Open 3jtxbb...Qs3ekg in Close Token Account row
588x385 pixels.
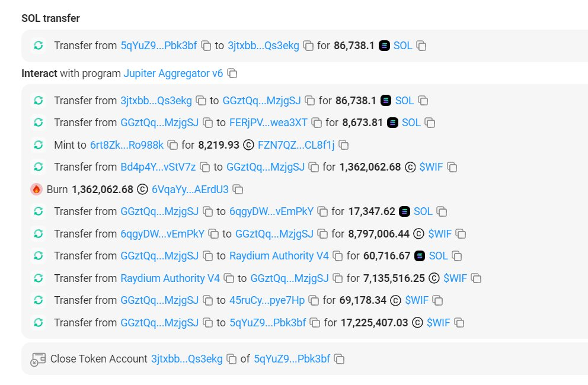click(187, 359)
